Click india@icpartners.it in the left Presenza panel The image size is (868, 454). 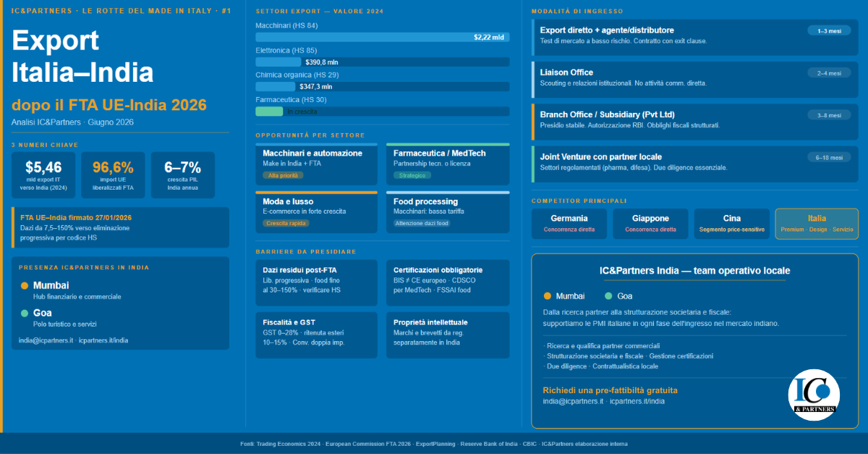click(x=46, y=340)
